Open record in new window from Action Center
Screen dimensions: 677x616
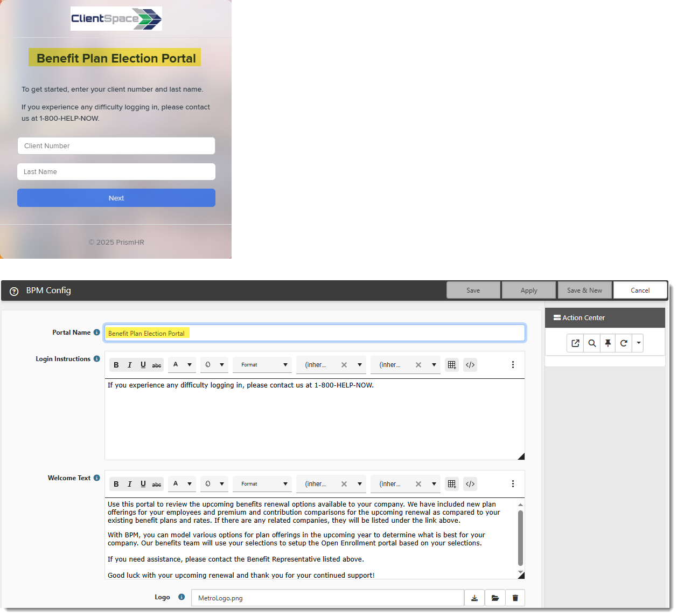pos(575,343)
